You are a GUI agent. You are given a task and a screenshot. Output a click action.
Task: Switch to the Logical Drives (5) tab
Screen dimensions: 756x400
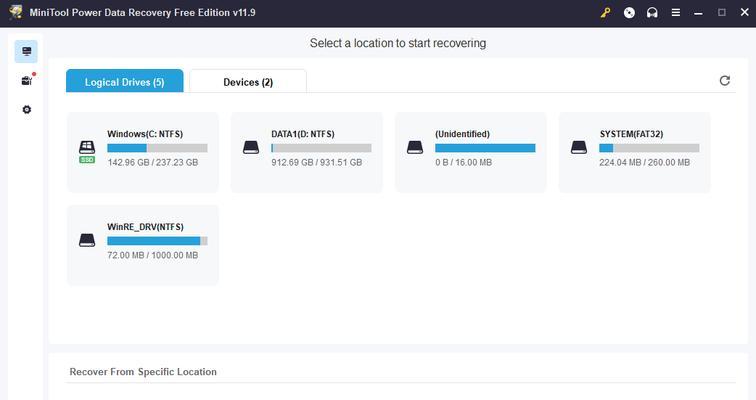pyautogui.click(x=124, y=81)
